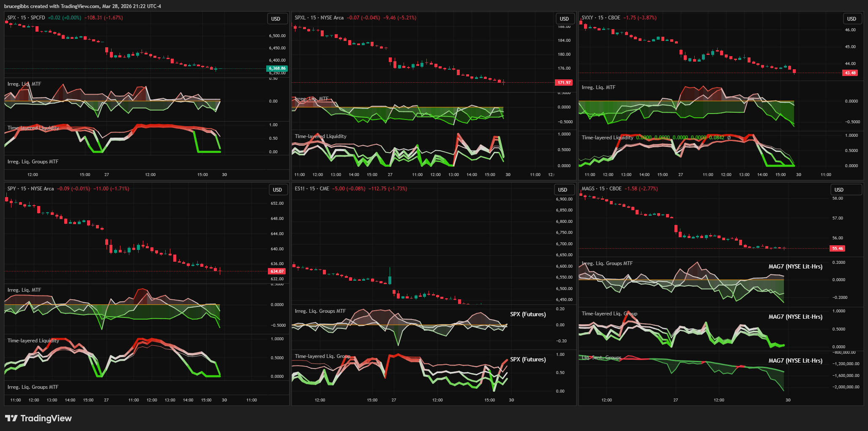Click the Ø symbol in SVXY Time-layered Liquidity legend
This screenshot has height=431, width=868.
point(729,138)
